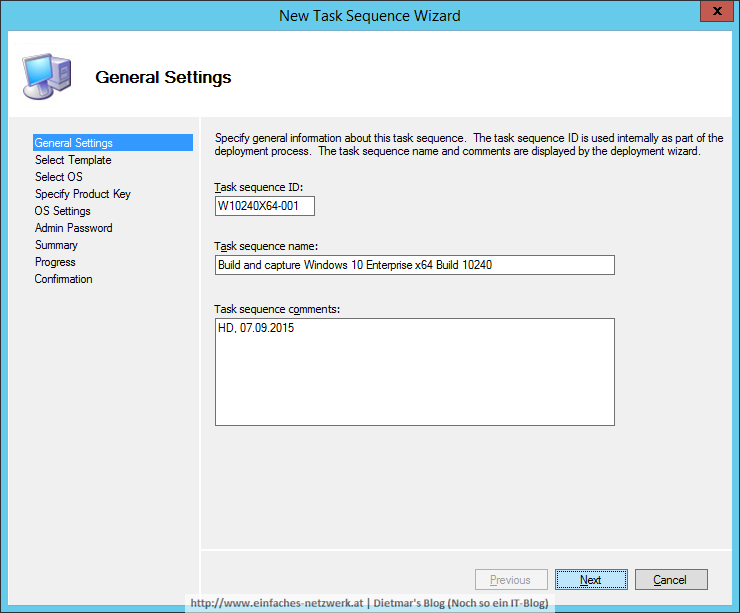
Task: Click the 'Task sequence comments:' label
Action: (277, 309)
